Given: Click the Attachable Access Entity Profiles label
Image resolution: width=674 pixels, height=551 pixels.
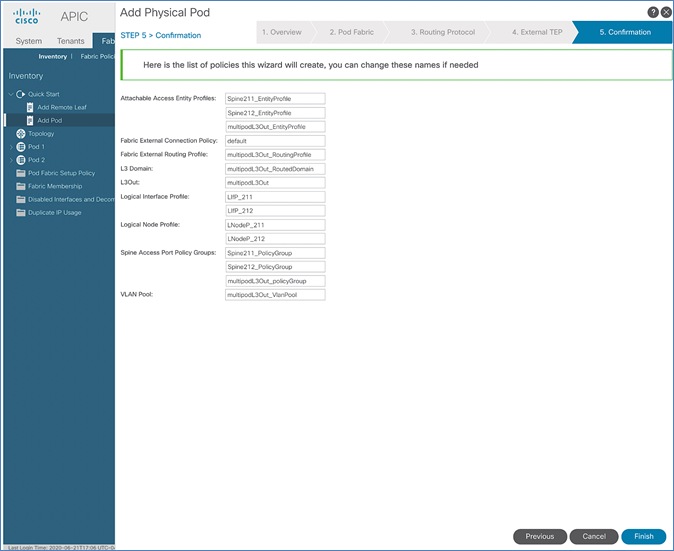Looking at the screenshot, I should (x=168, y=98).
